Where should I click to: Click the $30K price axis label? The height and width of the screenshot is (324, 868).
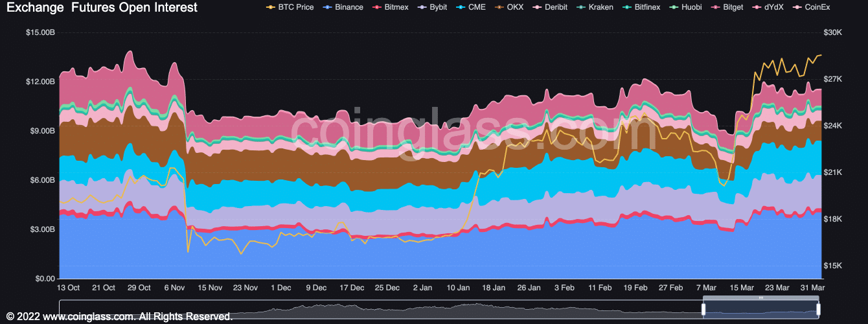tap(832, 32)
